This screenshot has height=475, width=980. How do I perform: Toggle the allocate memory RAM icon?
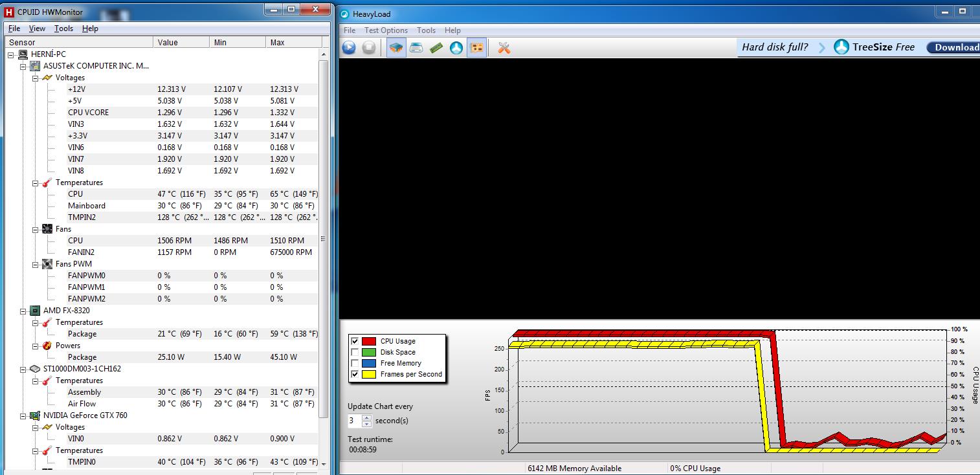[436, 47]
